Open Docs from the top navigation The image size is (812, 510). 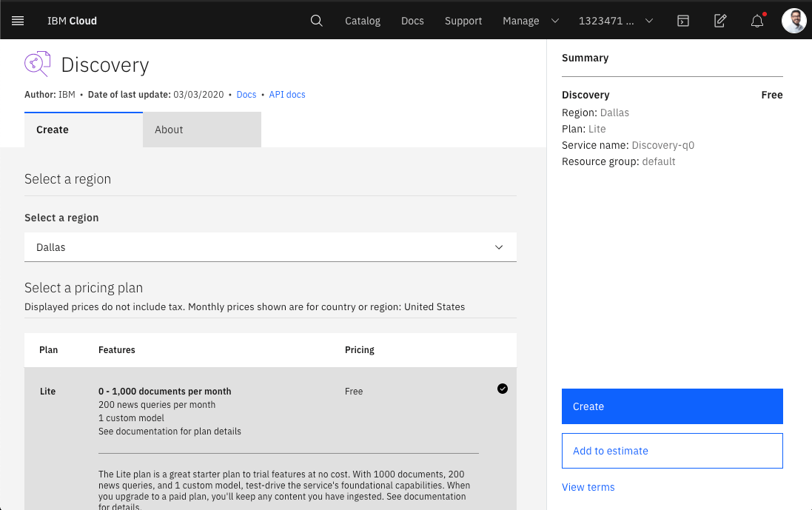pos(412,21)
